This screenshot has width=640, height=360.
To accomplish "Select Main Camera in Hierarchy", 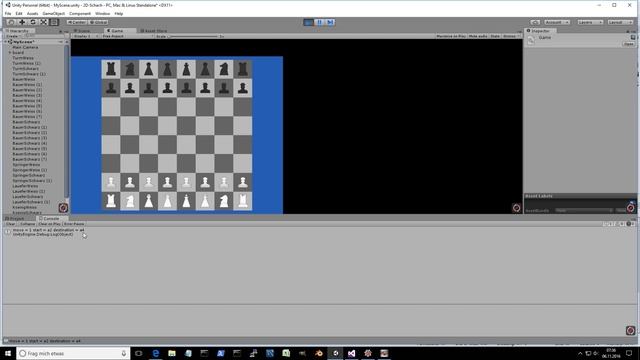I will (x=25, y=47).
